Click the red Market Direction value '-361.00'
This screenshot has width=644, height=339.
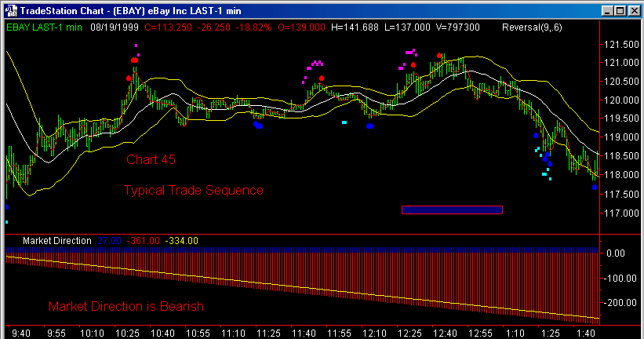(143, 241)
